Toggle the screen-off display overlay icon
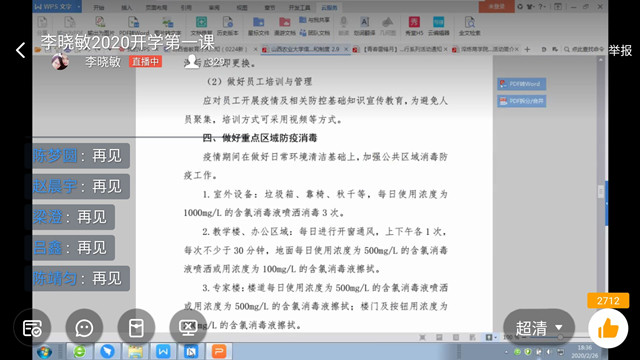 pos(188,328)
